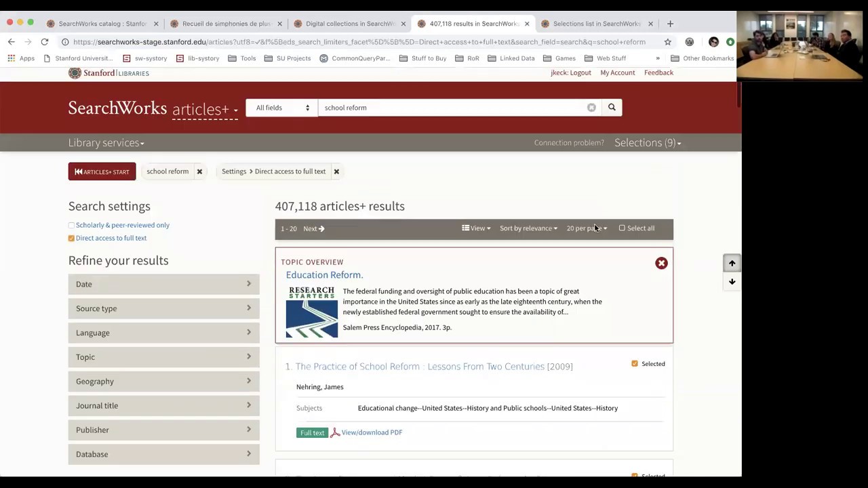Clear the school reform search text
This screenshot has height=488, width=868.
point(591,108)
